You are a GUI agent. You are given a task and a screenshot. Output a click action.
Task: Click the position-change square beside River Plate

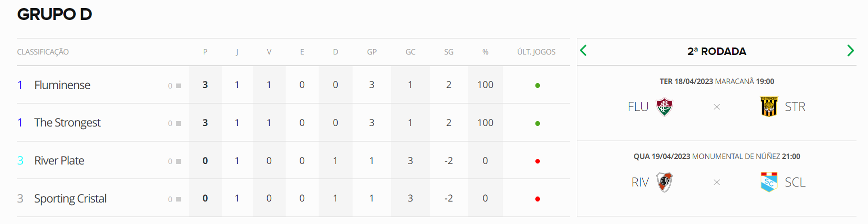[x=178, y=161]
